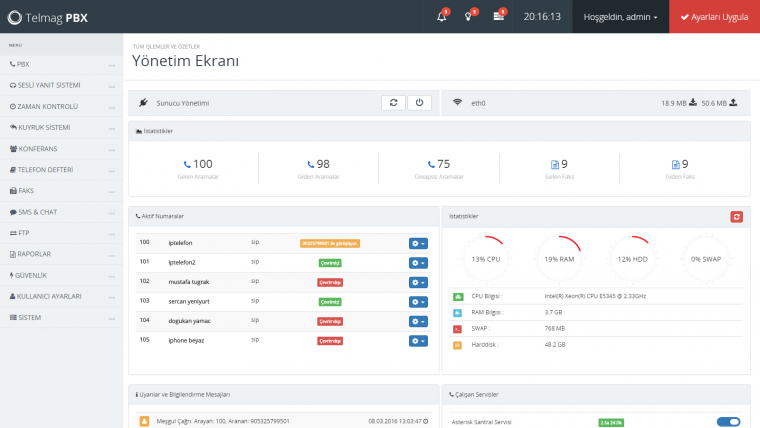Click the 13% CPU gauge

(x=486, y=259)
